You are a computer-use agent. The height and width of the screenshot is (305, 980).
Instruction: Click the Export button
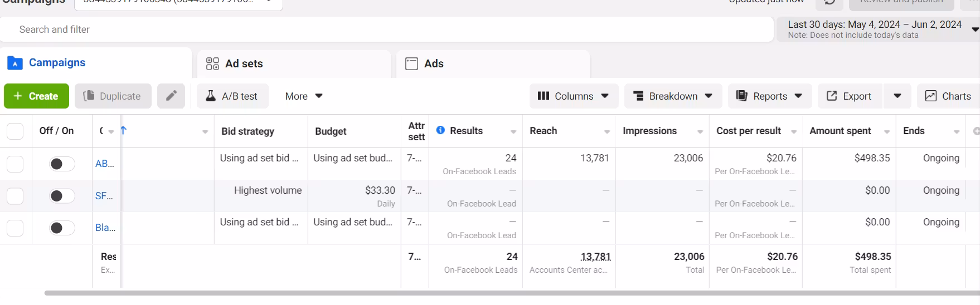click(x=849, y=96)
